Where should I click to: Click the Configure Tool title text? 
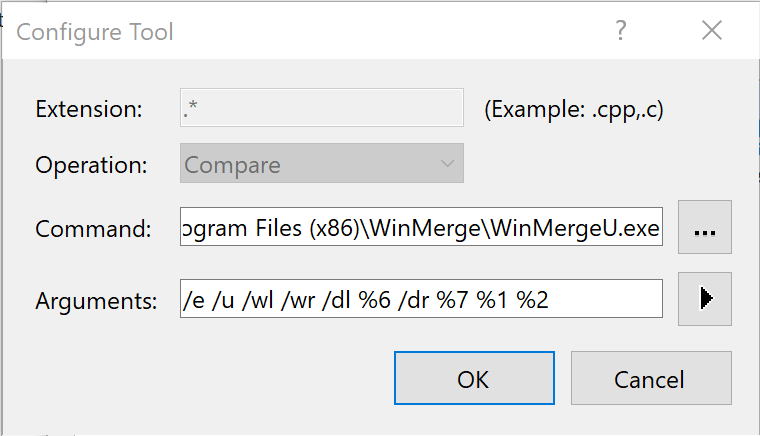[x=95, y=32]
